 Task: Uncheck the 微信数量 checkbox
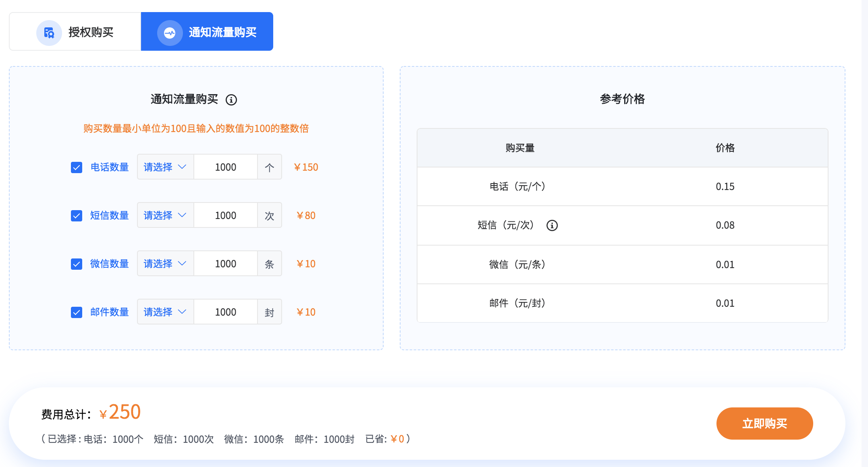click(x=77, y=264)
